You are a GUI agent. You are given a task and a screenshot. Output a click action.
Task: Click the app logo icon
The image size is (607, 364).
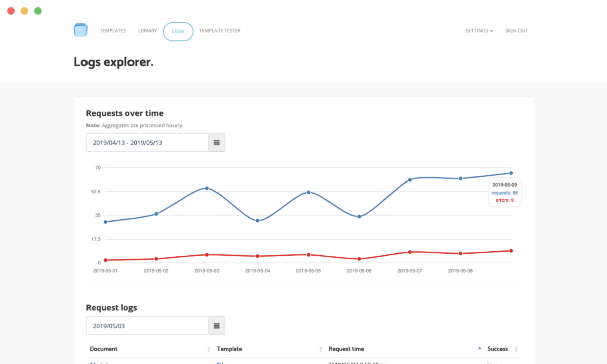[x=80, y=30]
